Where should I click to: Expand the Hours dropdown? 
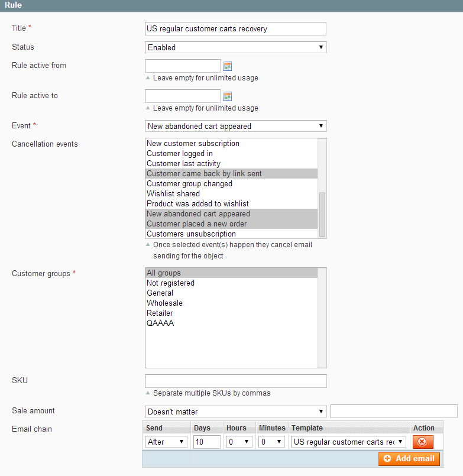[239, 442]
